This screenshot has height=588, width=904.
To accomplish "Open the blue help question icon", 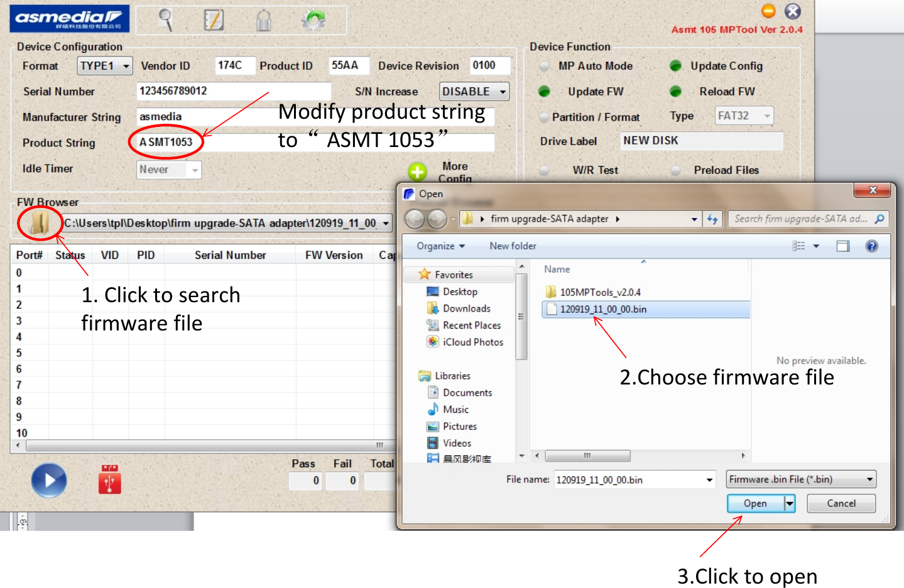I will tap(872, 246).
